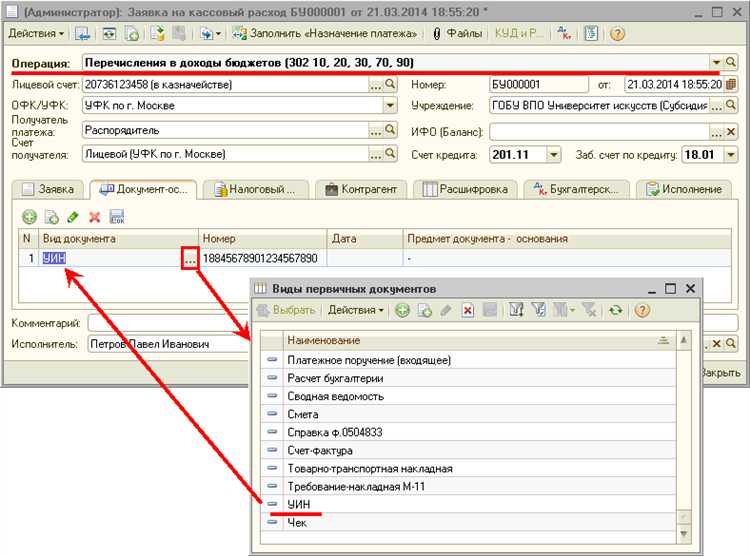Click the green add icon in Виды первичных документов
The height and width of the screenshot is (556, 750).
pyautogui.click(x=402, y=311)
